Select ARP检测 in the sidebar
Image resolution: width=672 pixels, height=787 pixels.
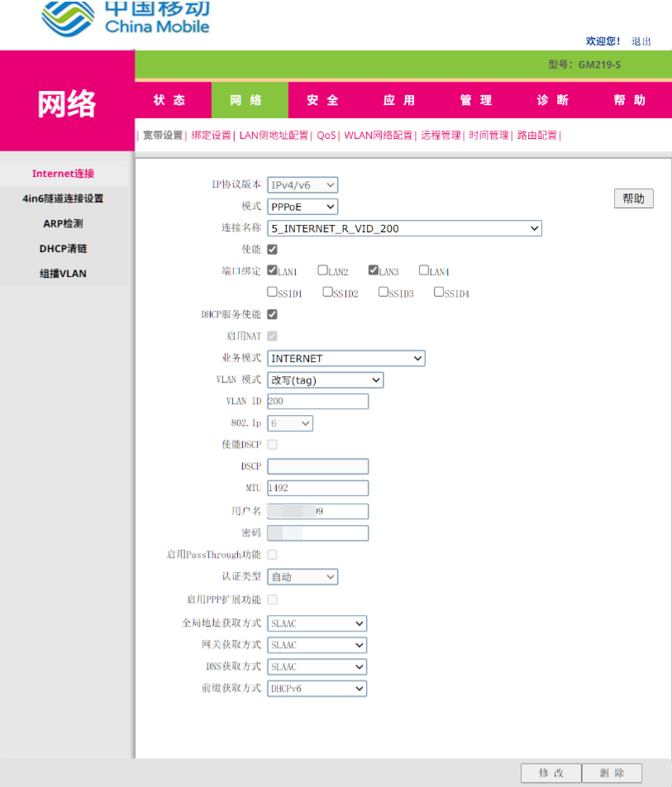(x=63, y=223)
